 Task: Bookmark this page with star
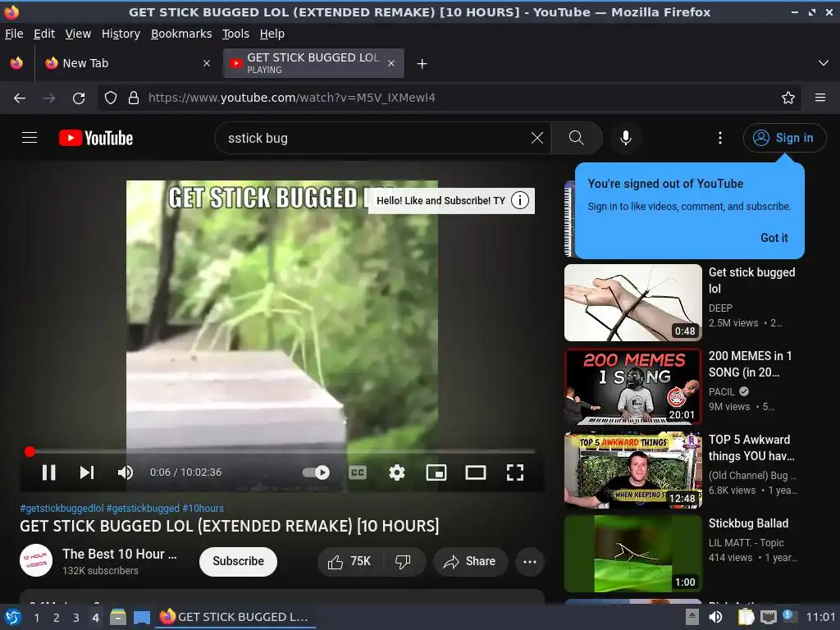click(x=787, y=98)
